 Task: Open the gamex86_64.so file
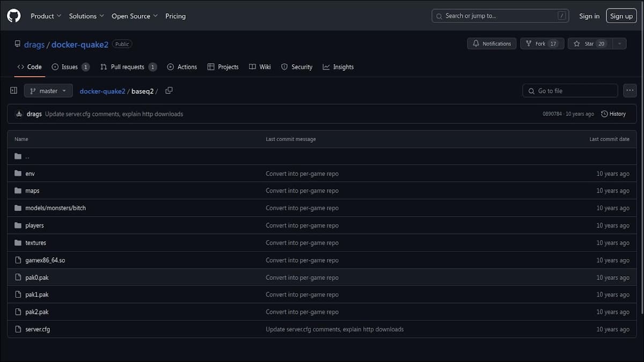(x=45, y=260)
